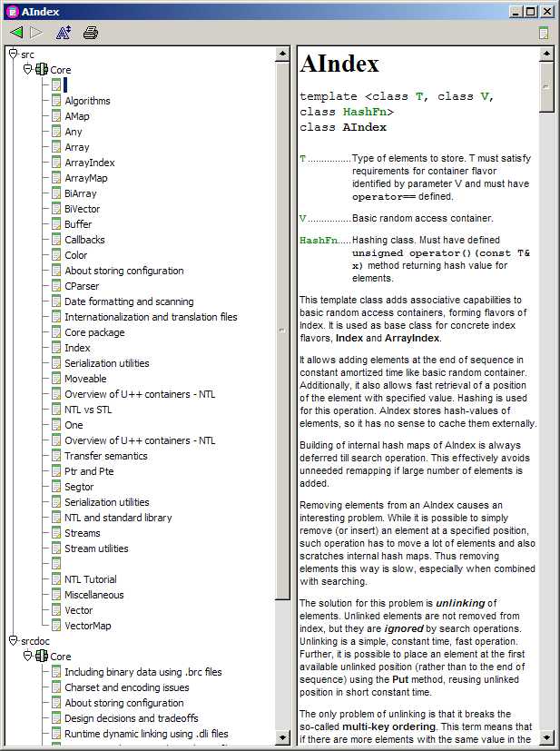Viewport: 560px width, 751px height.
Task: Click the Core package icon under src
Action: click(42, 70)
